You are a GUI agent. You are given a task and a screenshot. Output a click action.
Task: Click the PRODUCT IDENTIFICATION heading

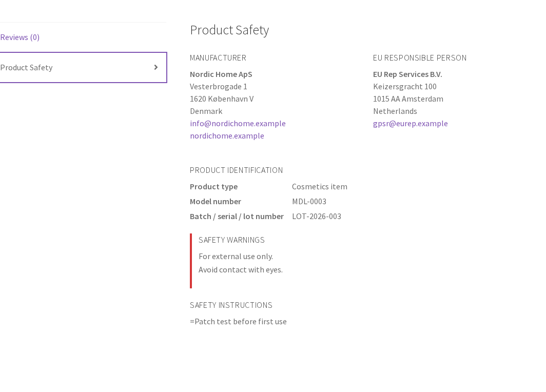coord(237,170)
